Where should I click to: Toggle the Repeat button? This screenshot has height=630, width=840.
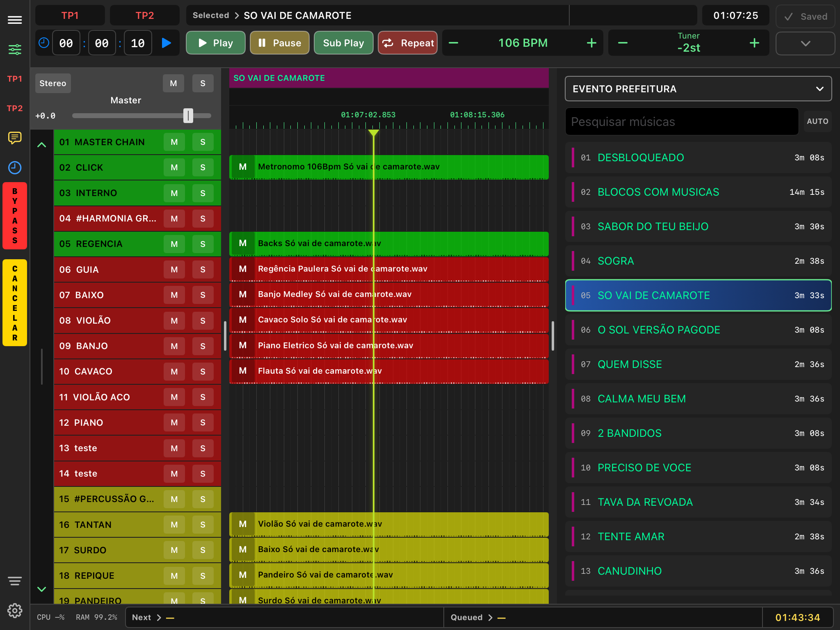(408, 43)
